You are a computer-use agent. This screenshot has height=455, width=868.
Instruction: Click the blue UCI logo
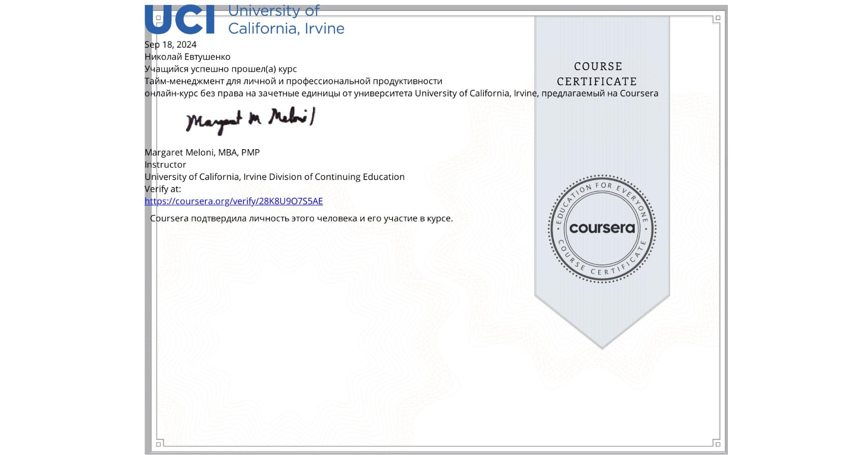click(180, 20)
